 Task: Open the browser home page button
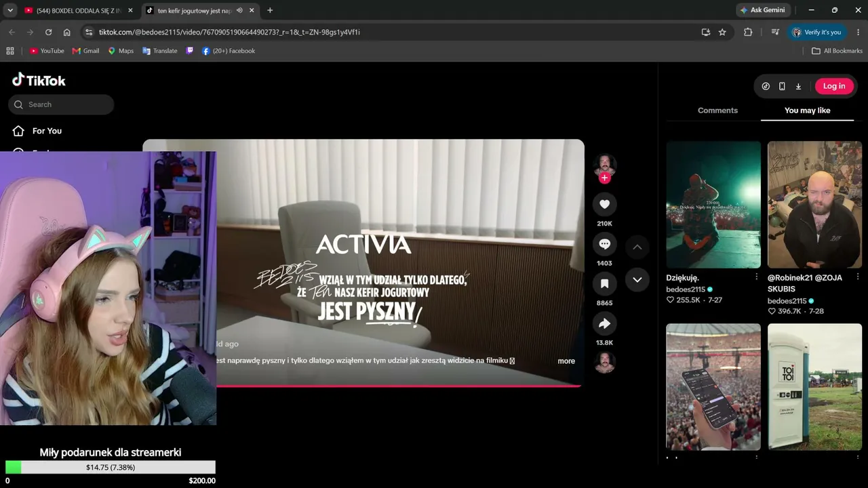tap(66, 32)
